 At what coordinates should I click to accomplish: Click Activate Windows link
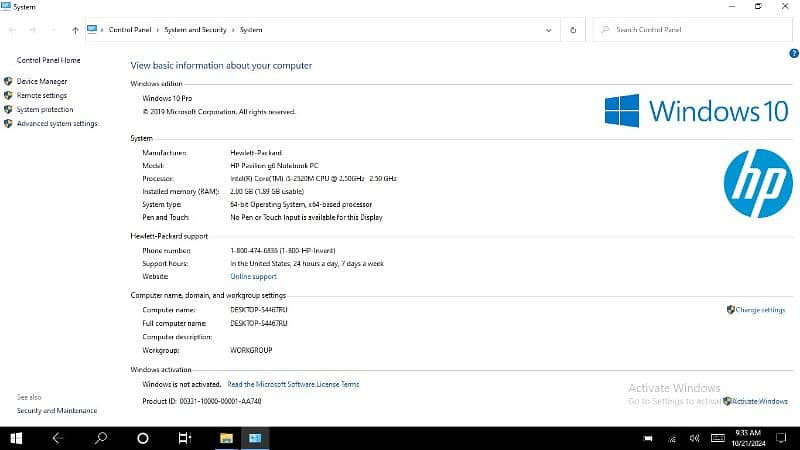tap(758, 401)
